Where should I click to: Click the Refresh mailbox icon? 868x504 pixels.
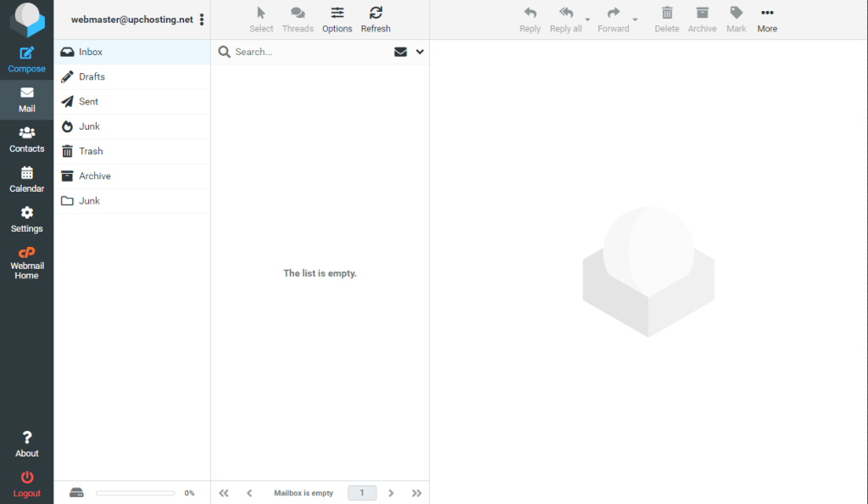[x=376, y=13]
